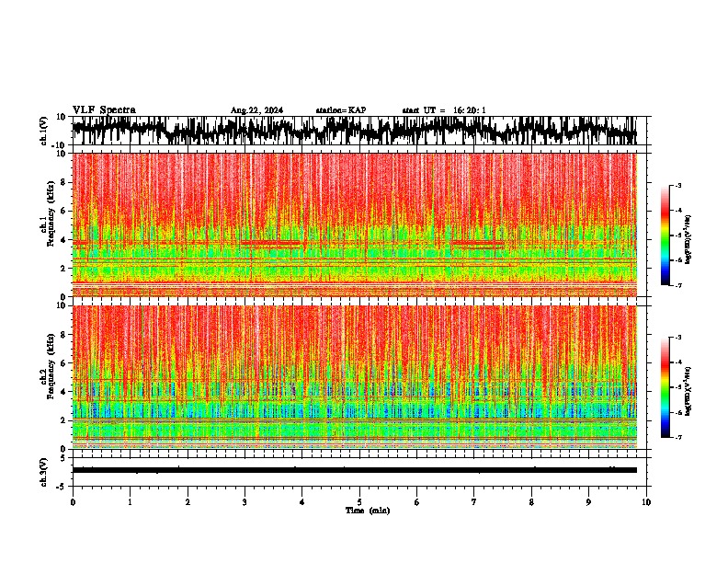This screenshot has width=728, height=563.
Task: Click the "8" kHz tick of ch.1 spectrogram
Action: click(64, 182)
